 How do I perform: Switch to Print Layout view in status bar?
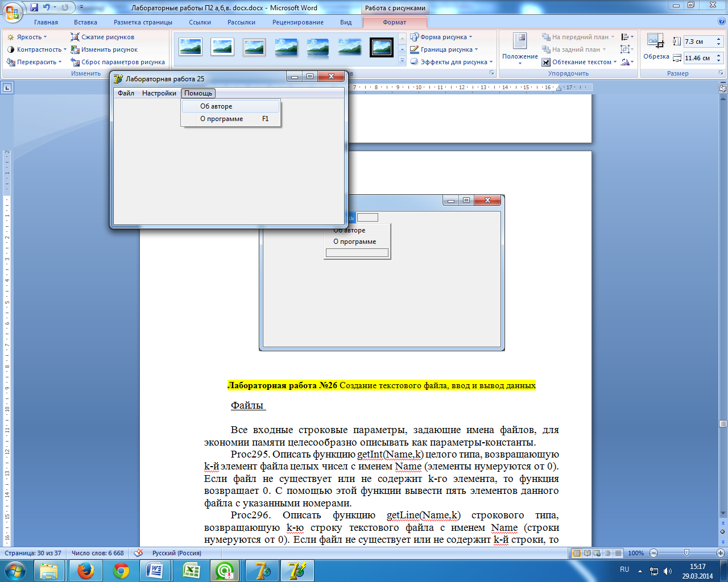tap(577, 553)
